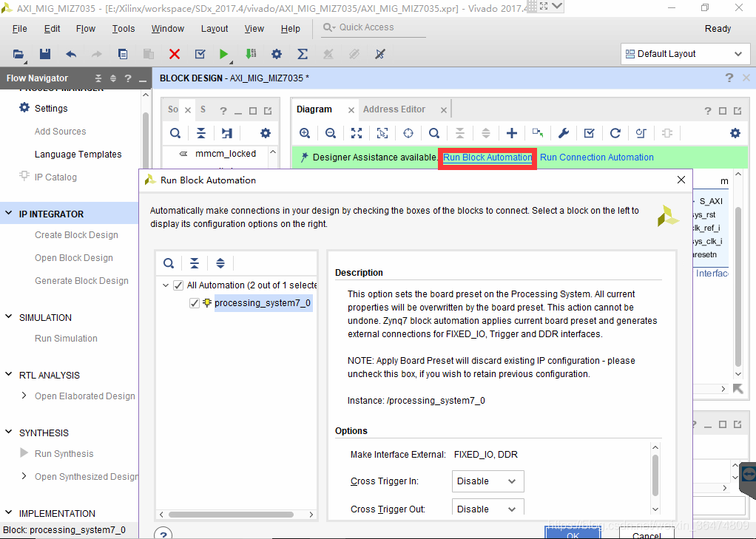This screenshot has height=539, width=756.
Task: Click Run Synthesis in Flow Navigator
Action: click(x=64, y=454)
